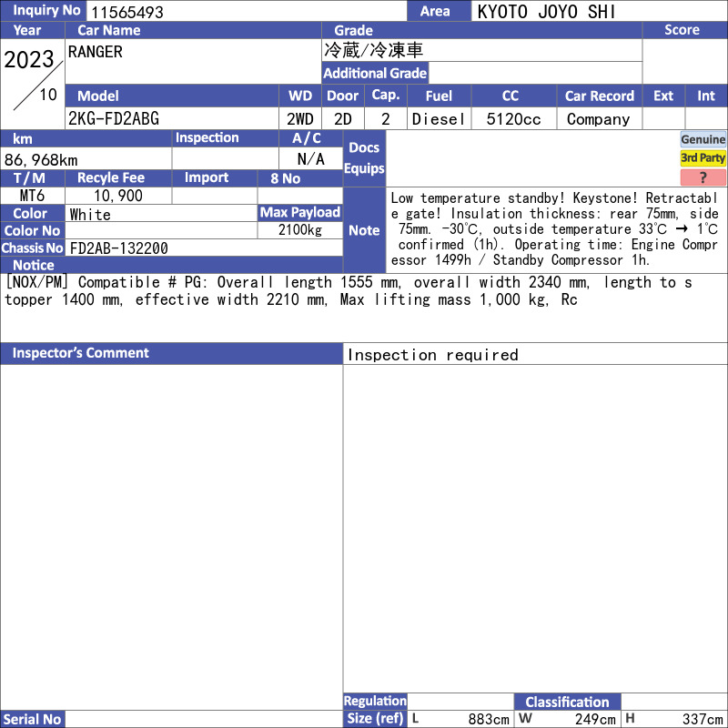Click the Color No label
Image resolution: width=728 pixels, height=728 pixels.
(x=32, y=231)
